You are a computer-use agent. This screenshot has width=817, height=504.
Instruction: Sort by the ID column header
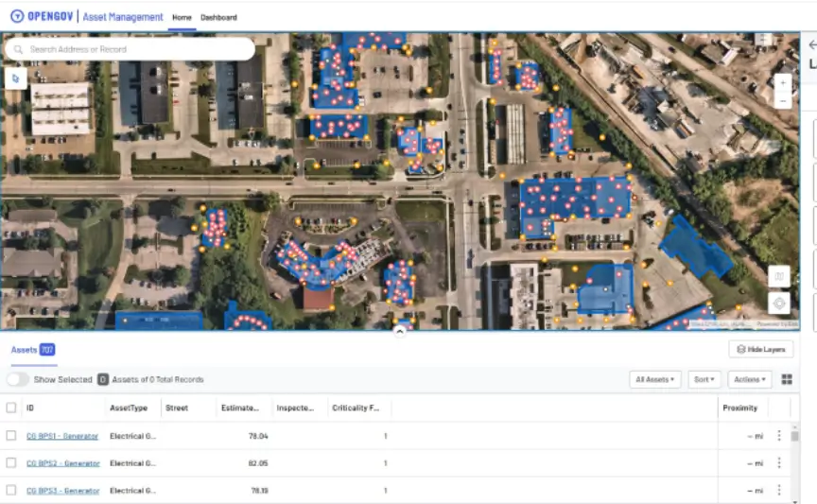tap(30, 408)
